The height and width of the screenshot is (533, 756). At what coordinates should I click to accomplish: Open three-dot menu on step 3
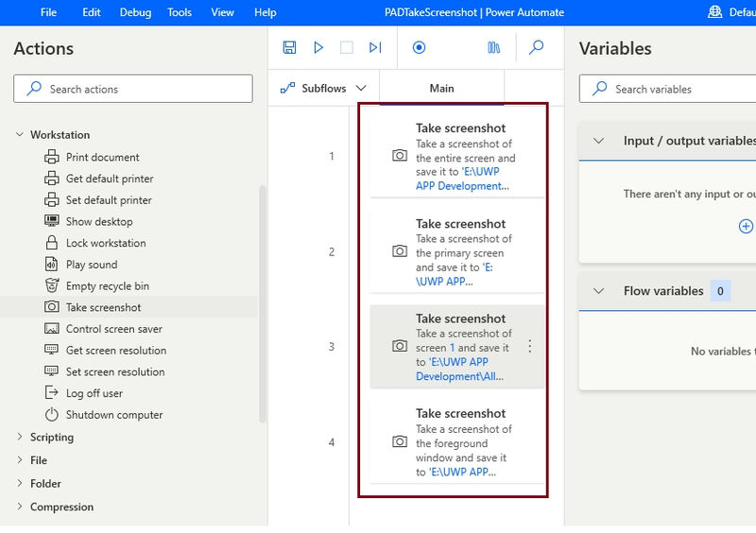pyautogui.click(x=529, y=347)
